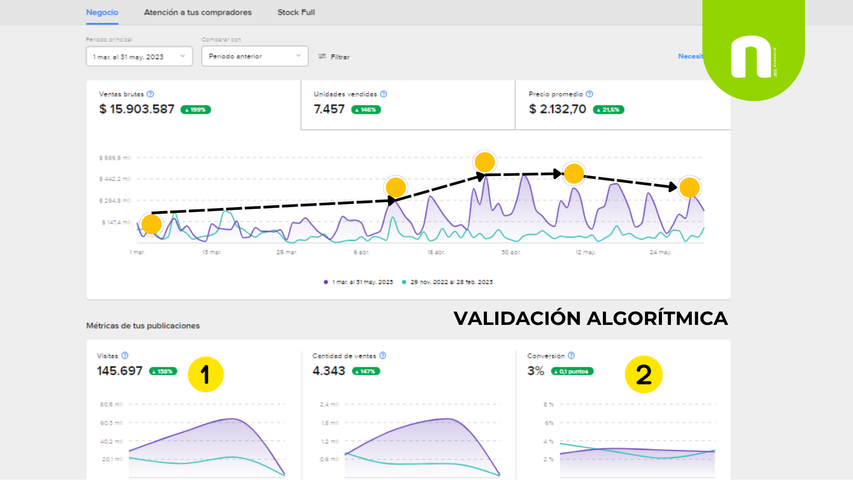
Task: Select the Precio promedio metric card
Action: pos(622,104)
